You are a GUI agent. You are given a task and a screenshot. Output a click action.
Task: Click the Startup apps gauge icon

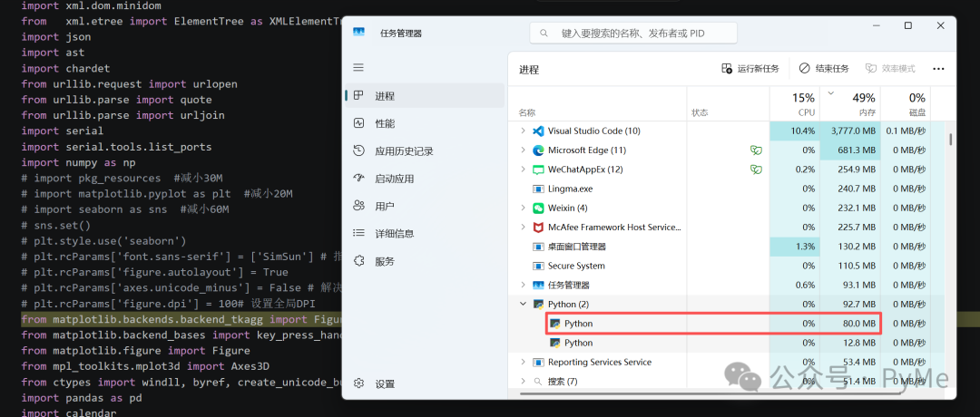[358, 178]
